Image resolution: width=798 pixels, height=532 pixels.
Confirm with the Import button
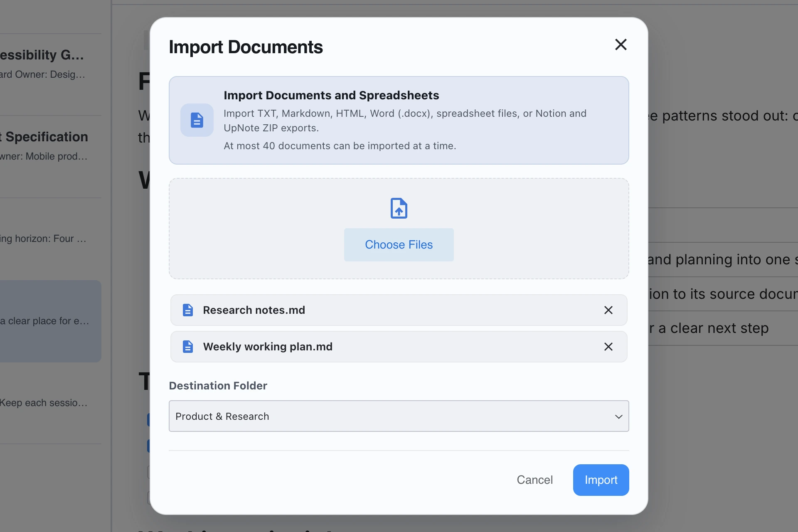(601, 480)
